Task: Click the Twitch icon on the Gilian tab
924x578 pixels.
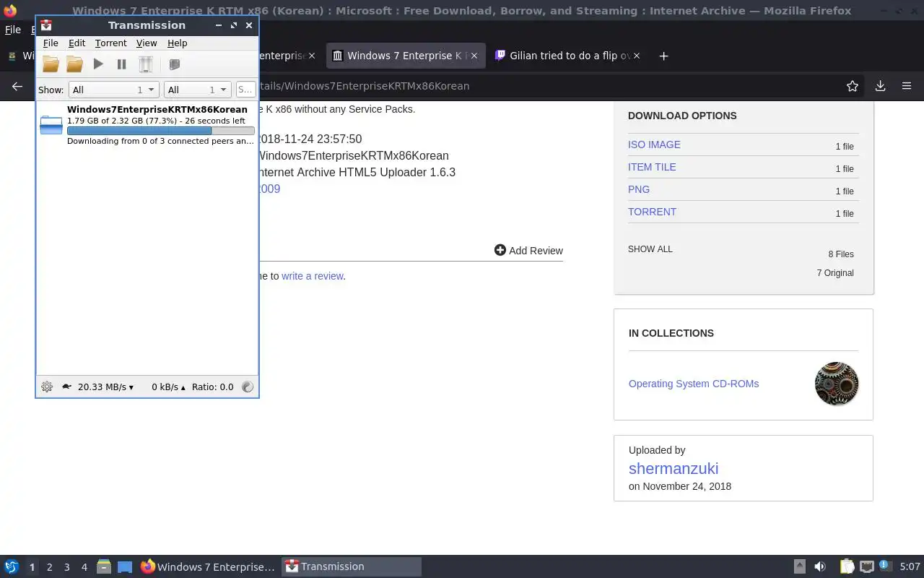Action: tap(500, 56)
